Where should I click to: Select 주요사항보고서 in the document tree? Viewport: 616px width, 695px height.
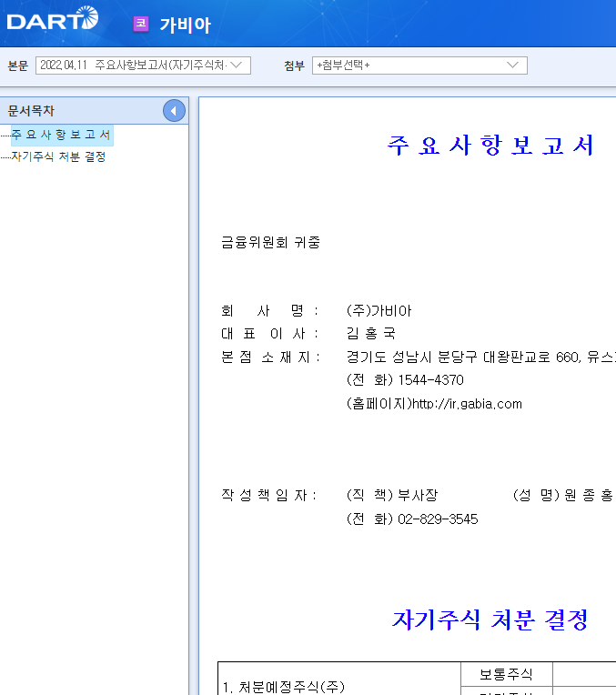coord(61,135)
